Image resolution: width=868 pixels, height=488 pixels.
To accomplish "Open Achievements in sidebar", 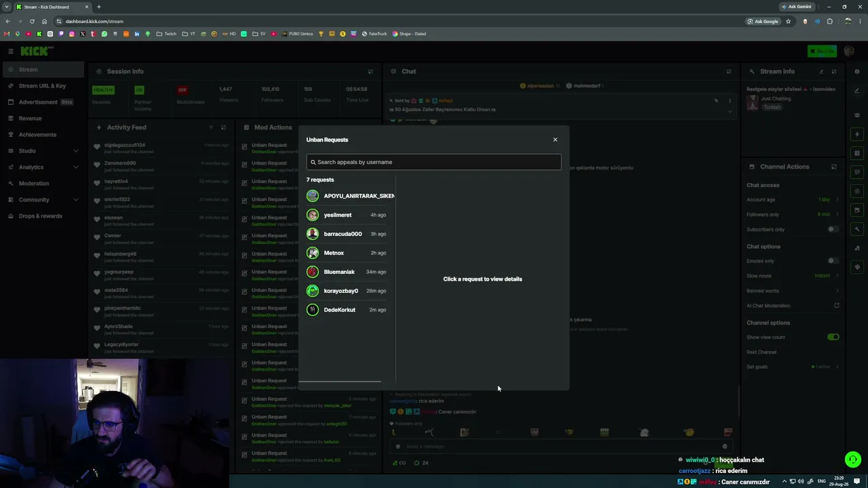I will tap(42, 134).
